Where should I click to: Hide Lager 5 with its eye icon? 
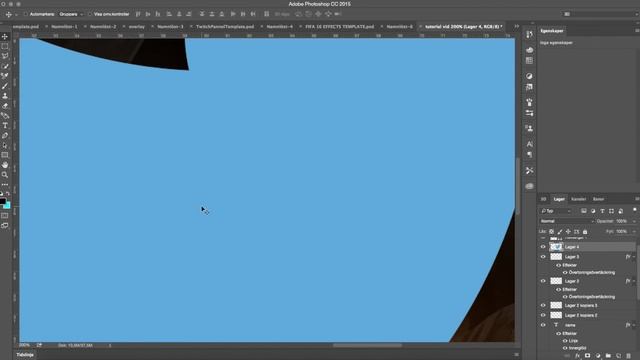(x=543, y=257)
